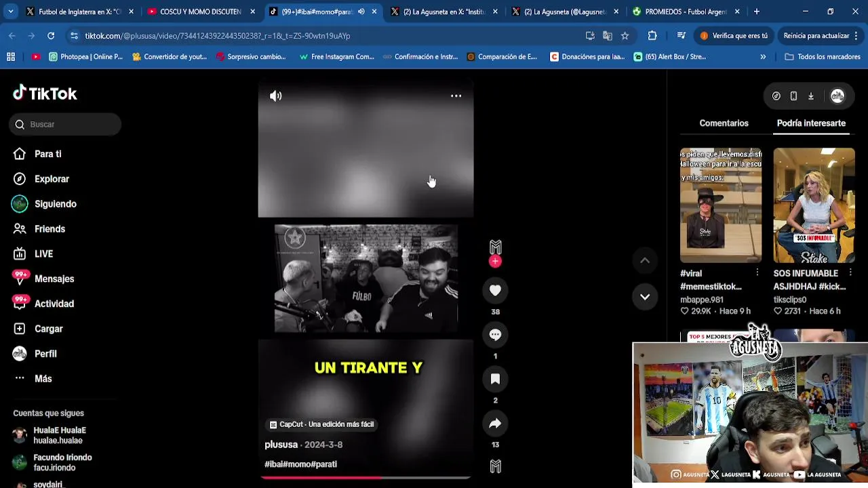Open the profile avatar top right

click(837, 96)
